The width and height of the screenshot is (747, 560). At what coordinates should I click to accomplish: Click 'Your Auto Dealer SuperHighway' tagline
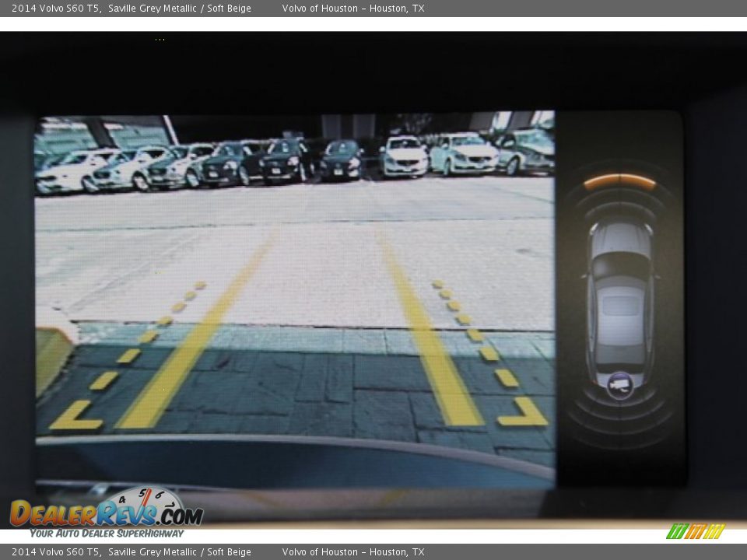pyautogui.click(x=107, y=534)
